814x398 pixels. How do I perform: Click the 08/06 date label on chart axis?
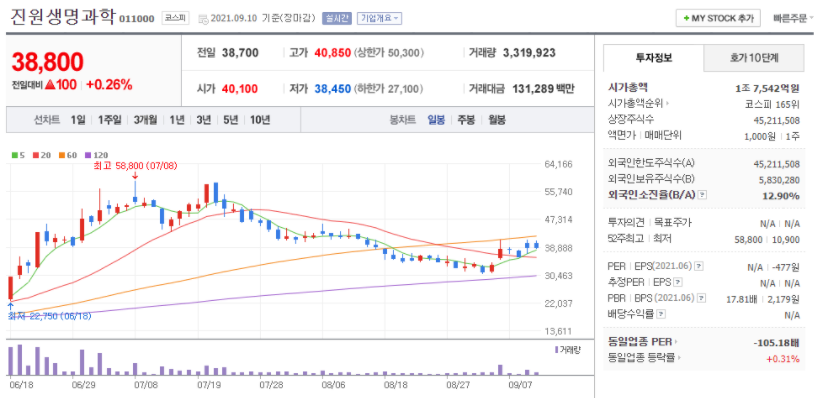point(333,386)
